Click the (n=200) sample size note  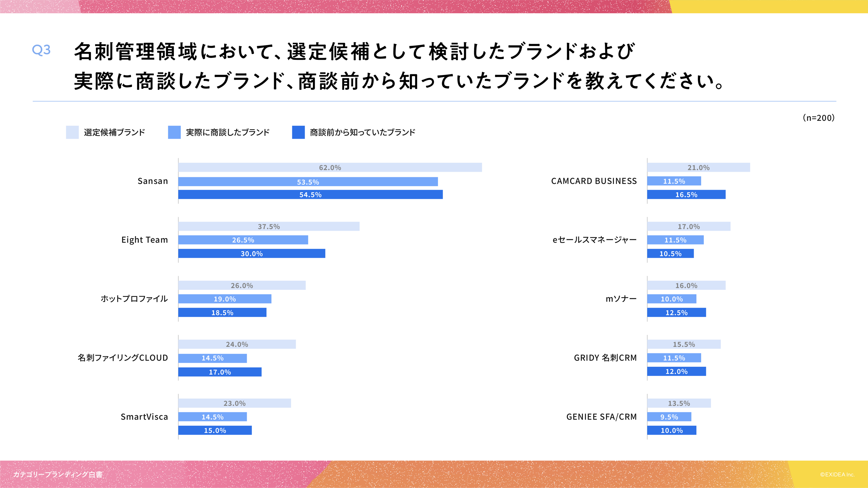(818, 118)
